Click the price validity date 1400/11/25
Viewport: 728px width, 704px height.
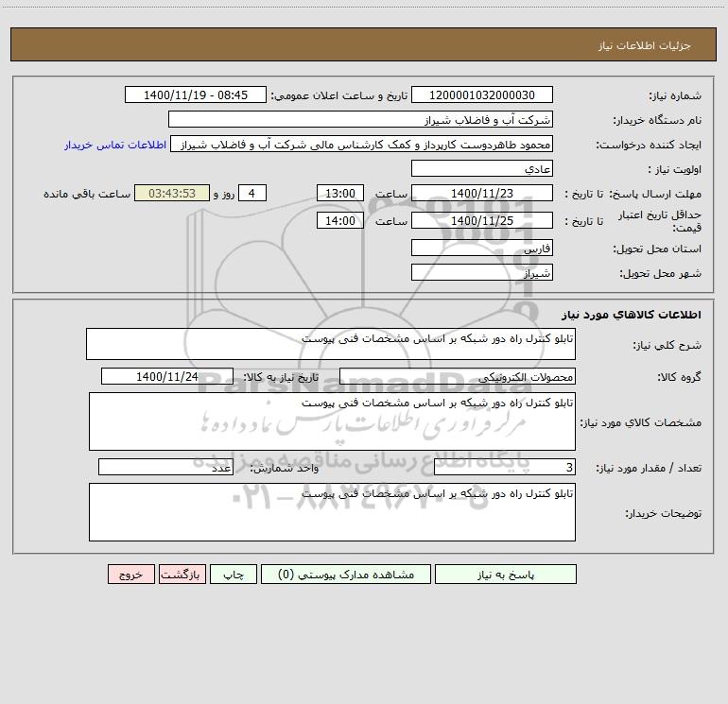[482, 220]
